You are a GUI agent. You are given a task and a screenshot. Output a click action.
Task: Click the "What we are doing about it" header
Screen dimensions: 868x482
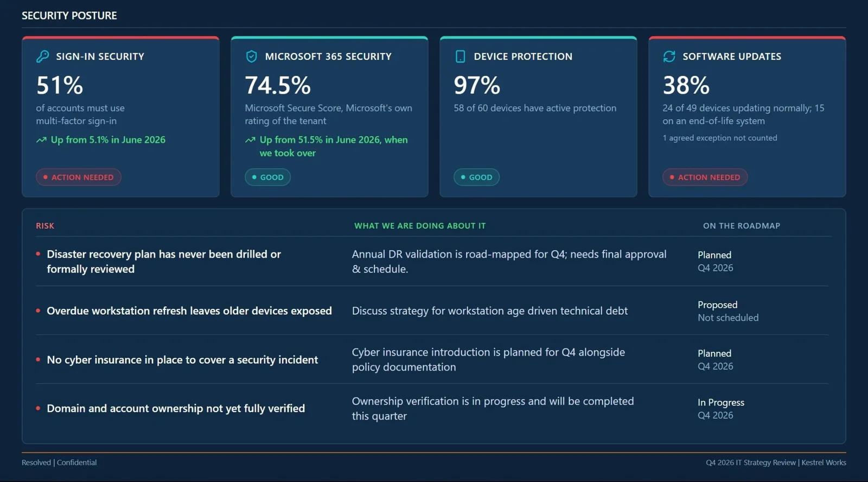[x=420, y=226]
